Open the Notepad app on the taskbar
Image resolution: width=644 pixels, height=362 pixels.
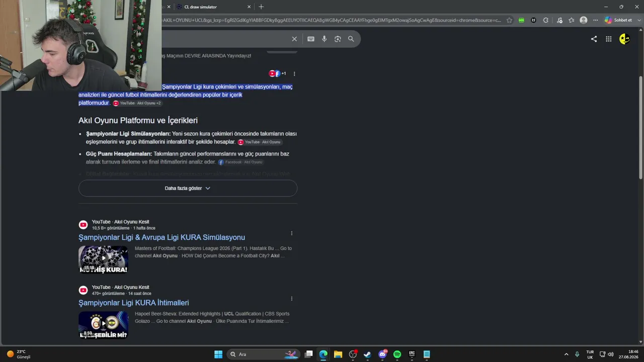[x=427, y=354]
